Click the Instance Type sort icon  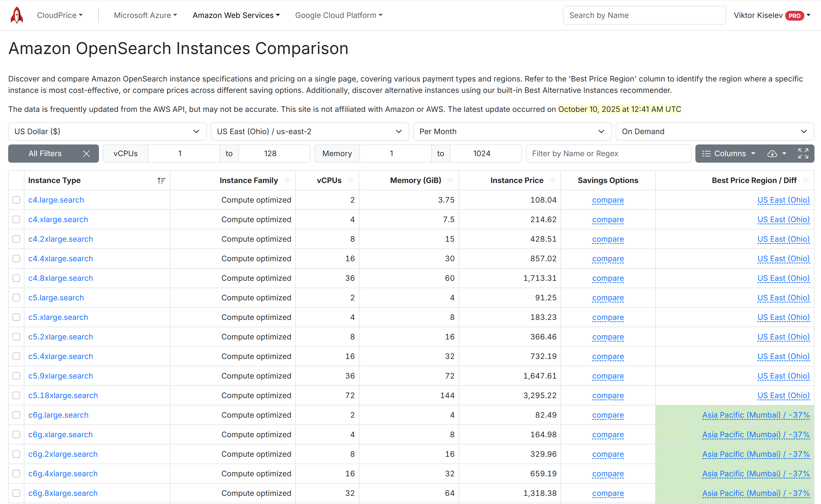click(x=161, y=180)
